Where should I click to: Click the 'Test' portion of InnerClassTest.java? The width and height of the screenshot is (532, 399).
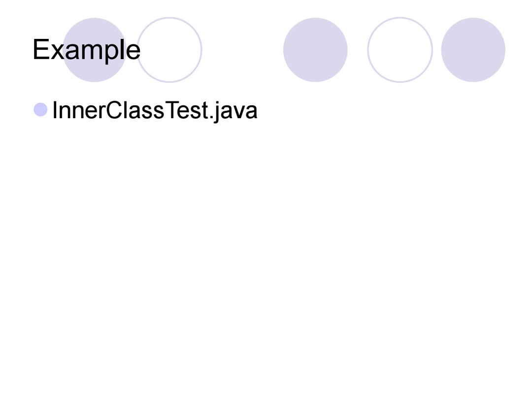pyautogui.click(x=186, y=110)
